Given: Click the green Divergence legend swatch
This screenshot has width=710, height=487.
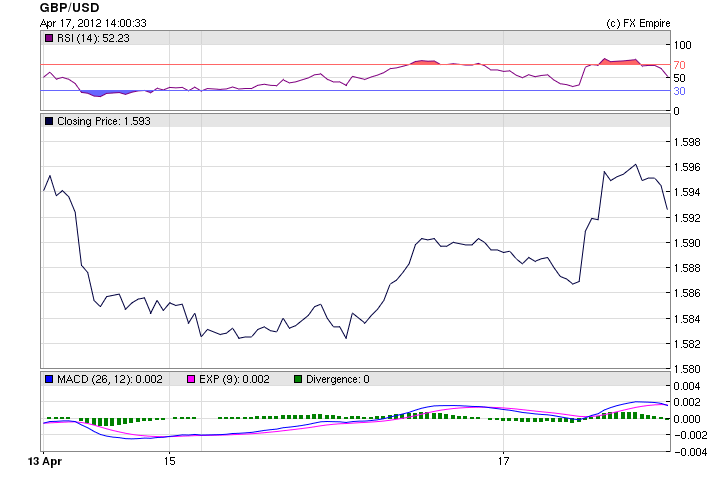Looking at the screenshot, I should (x=297, y=379).
